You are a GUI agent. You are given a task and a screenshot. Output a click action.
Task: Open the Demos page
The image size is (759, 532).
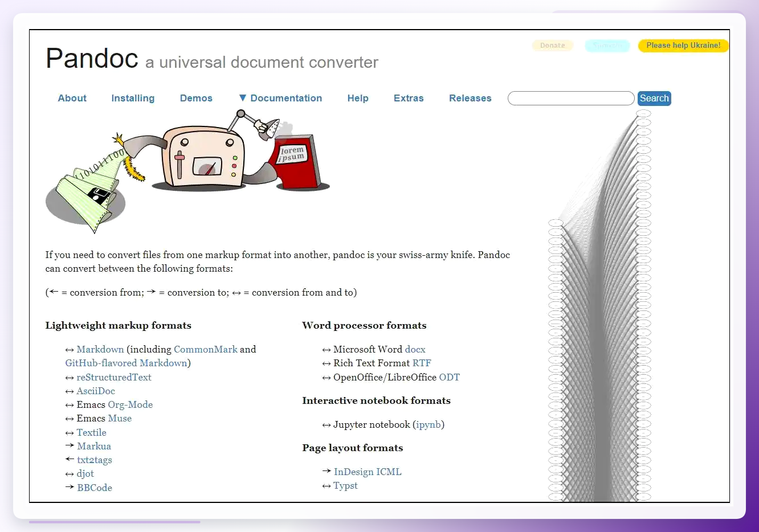[x=196, y=98]
